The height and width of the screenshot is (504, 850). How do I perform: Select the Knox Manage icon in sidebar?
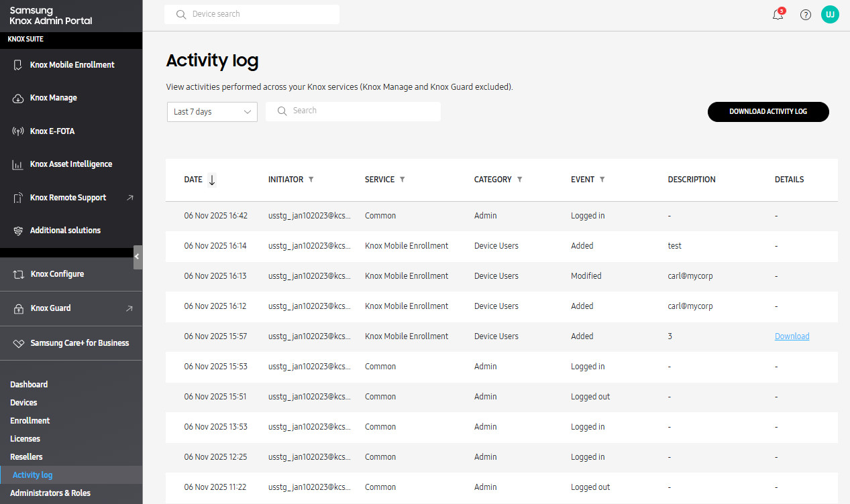pyautogui.click(x=17, y=98)
